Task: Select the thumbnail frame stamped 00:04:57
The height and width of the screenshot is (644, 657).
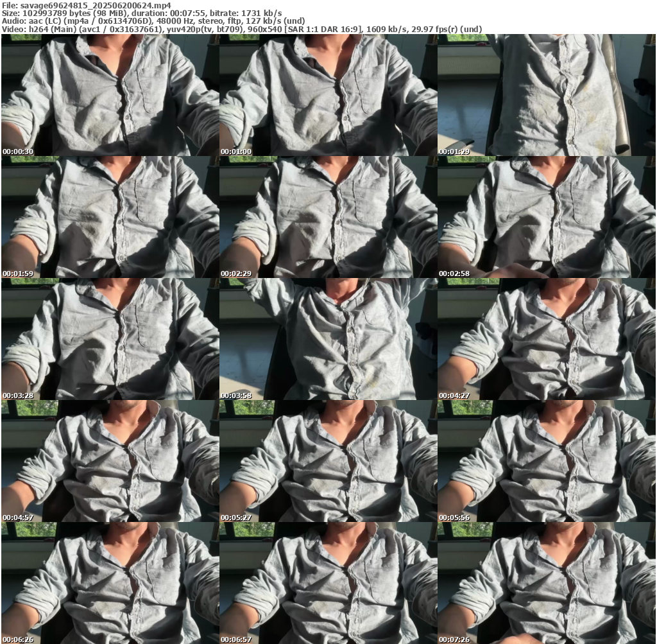Action: pyautogui.click(x=110, y=461)
